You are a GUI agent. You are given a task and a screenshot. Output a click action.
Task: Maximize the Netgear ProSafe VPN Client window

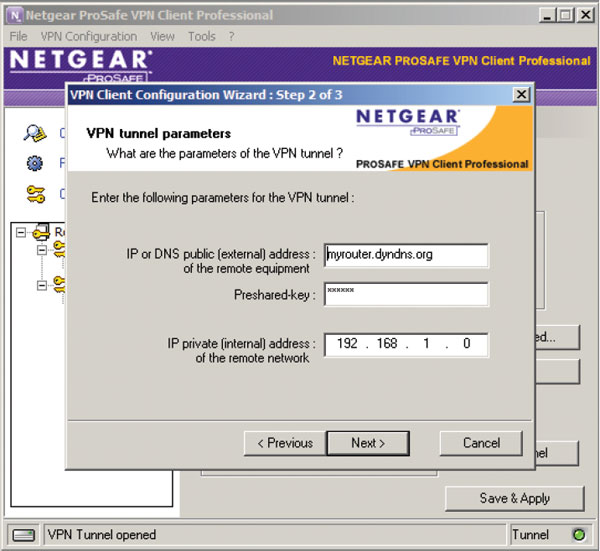click(565, 15)
